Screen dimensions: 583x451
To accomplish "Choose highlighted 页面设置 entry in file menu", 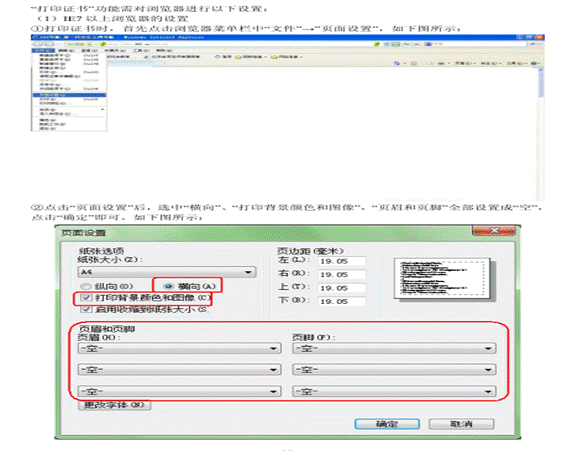I will click(x=69, y=95).
